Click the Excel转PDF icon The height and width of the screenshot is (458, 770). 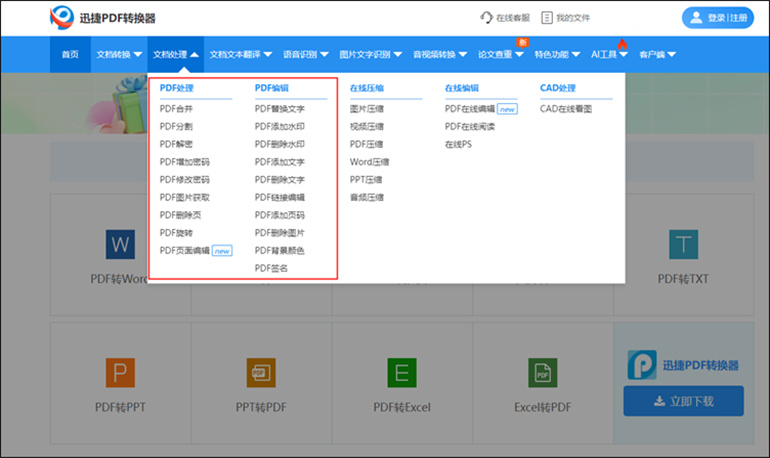click(543, 373)
